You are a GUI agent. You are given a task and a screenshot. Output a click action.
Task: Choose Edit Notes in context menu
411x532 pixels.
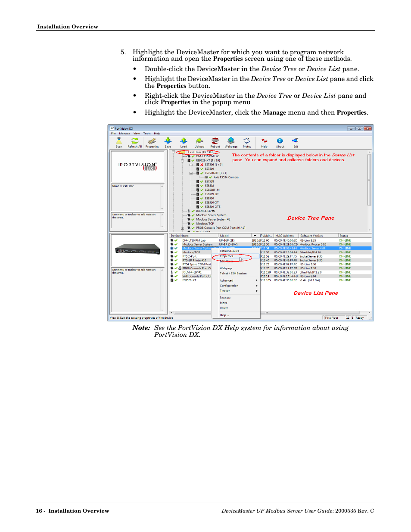tap(227, 261)
